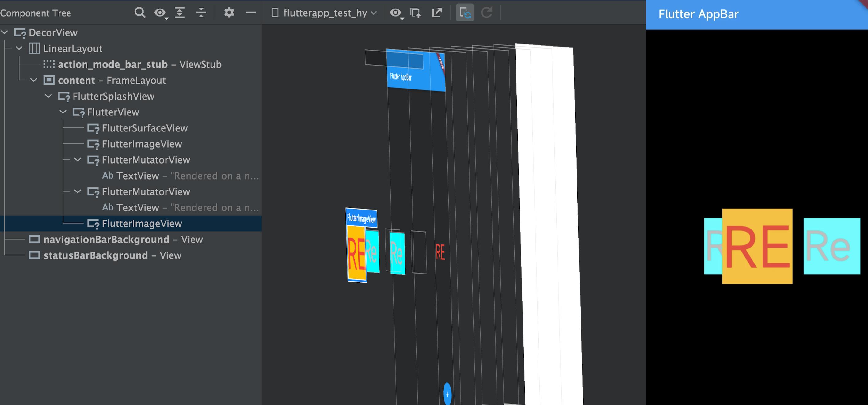
Task: Click the refresh layout icon
Action: tap(486, 13)
